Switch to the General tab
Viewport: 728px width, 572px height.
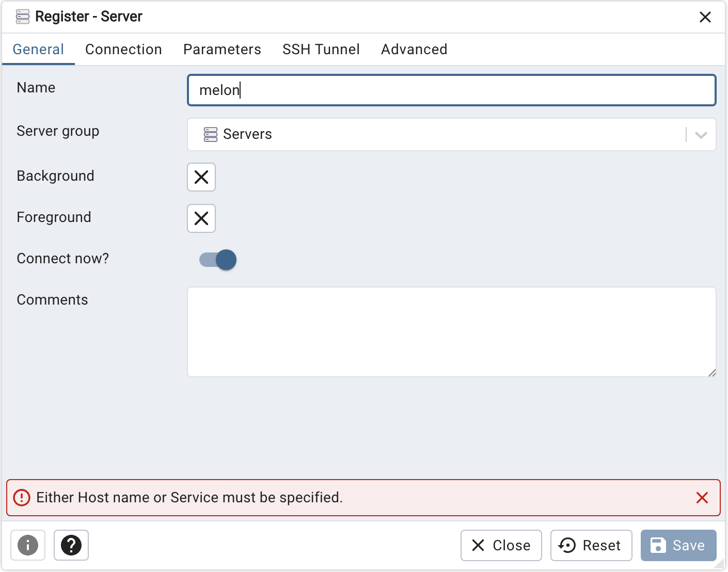tap(38, 50)
